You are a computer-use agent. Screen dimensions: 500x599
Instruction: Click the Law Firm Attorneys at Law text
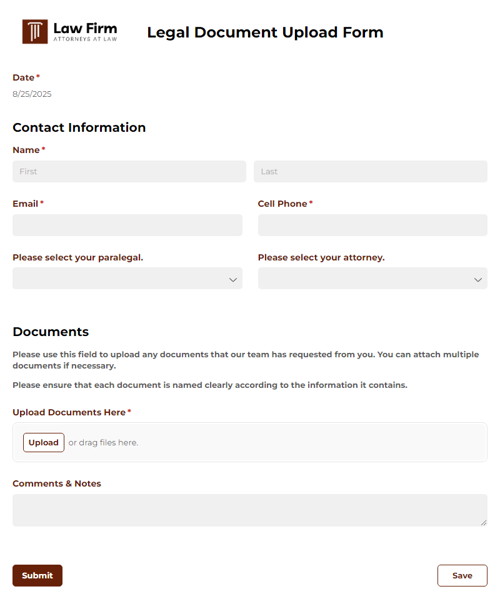coord(85,32)
